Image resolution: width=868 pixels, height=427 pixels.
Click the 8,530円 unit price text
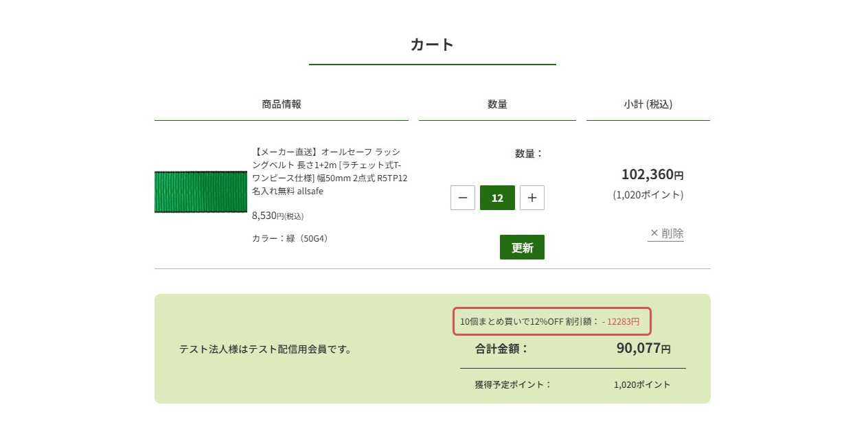click(x=277, y=216)
